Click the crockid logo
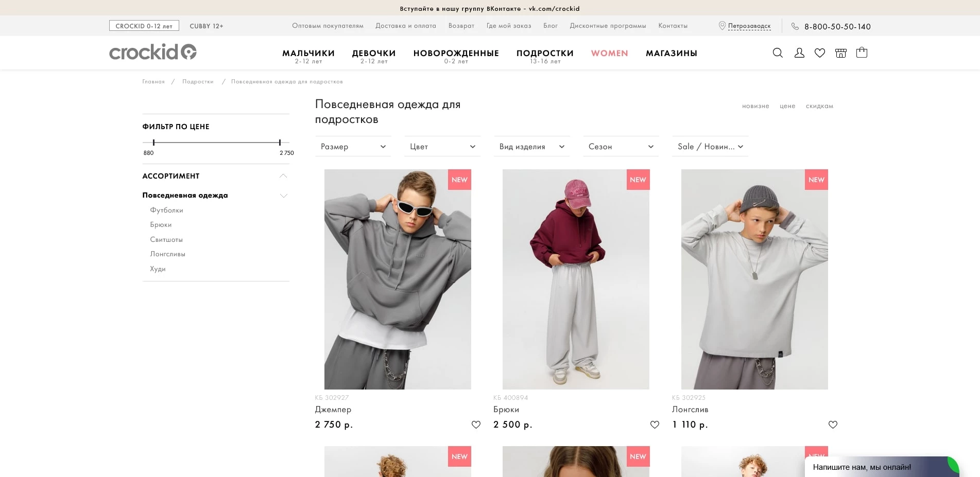This screenshot has height=477, width=980. click(x=153, y=52)
